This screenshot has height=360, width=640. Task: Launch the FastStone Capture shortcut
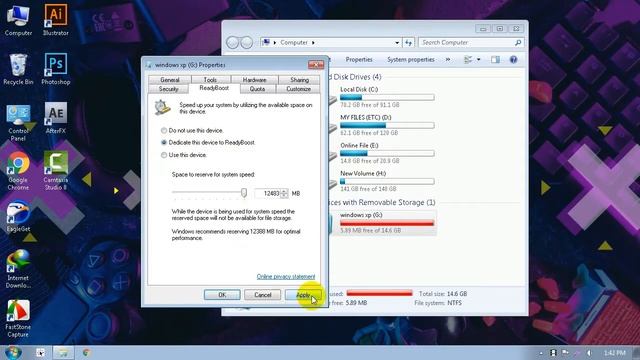[18, 318]
